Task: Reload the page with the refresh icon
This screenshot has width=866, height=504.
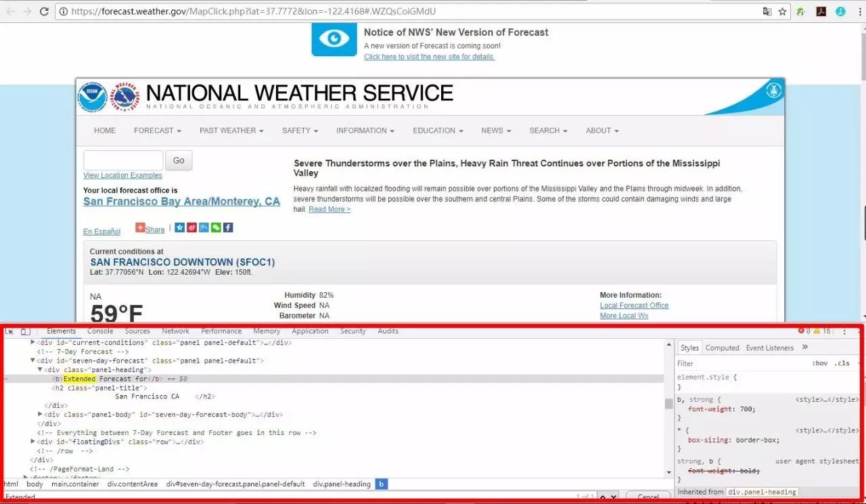Action: click(44, 12)
